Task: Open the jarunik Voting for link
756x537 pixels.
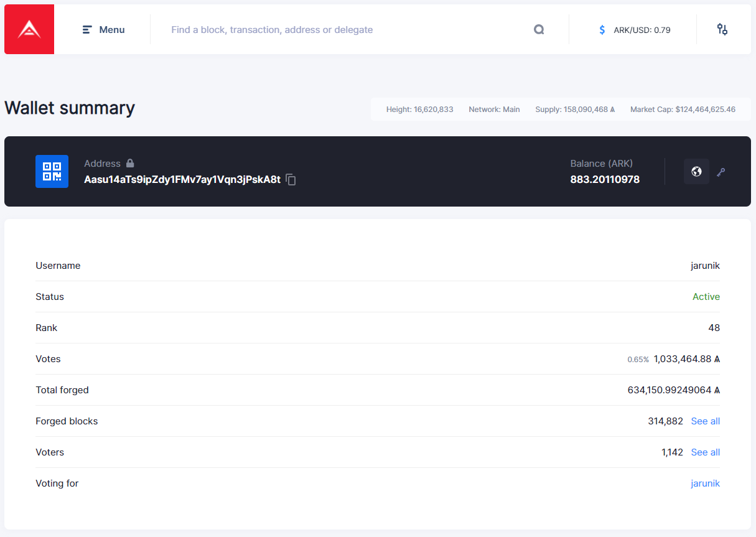Action: point(705,483)
